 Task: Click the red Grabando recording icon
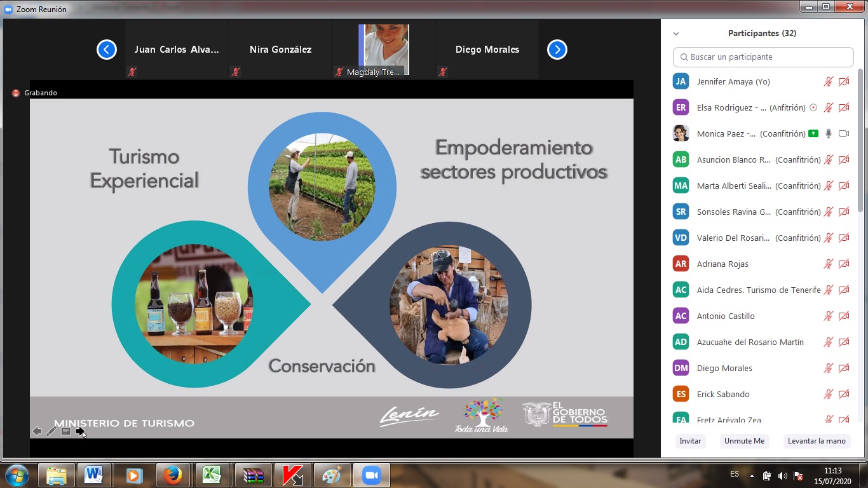coord(16,93)
